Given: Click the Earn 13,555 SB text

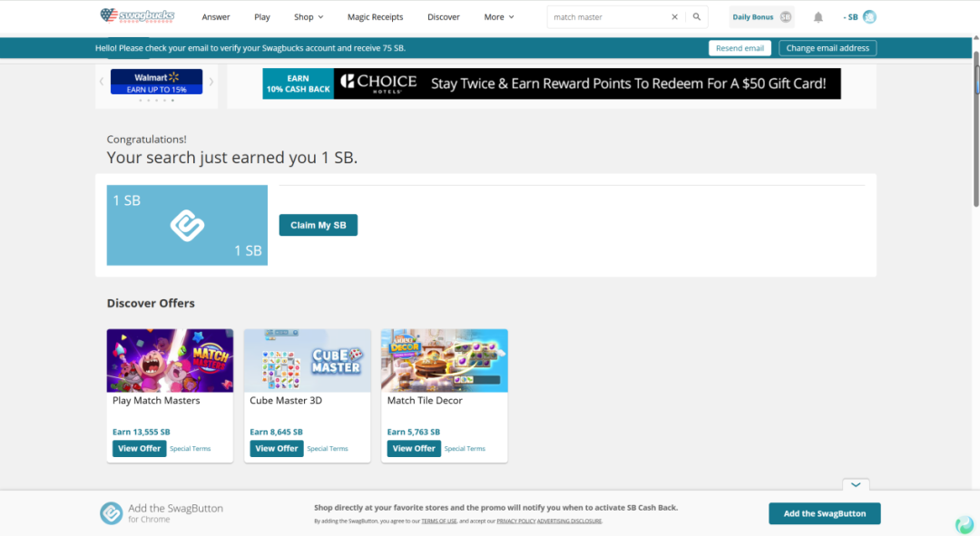Looking at the screenshot, I should (x=142, y=432).
